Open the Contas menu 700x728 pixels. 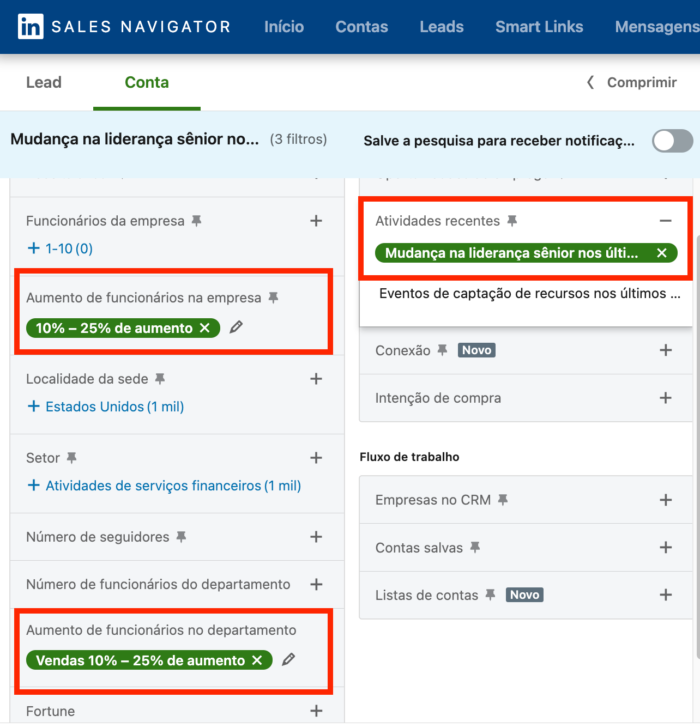(361, 27)
